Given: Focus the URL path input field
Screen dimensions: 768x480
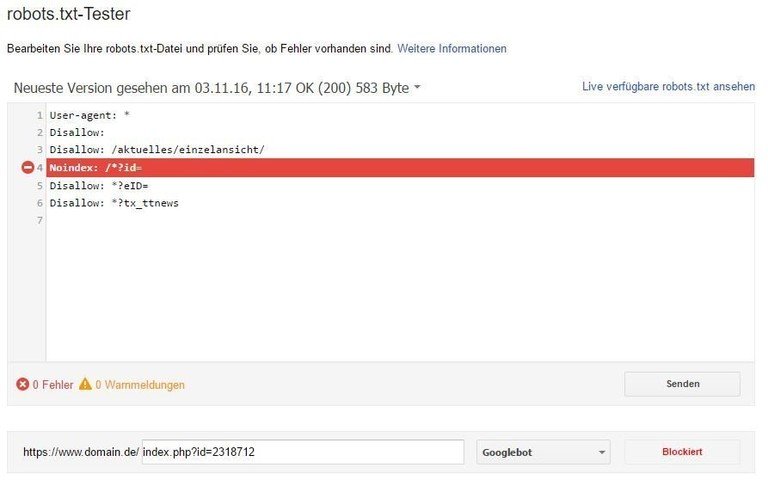Looking at the screenshot, I should coord(303,452).
